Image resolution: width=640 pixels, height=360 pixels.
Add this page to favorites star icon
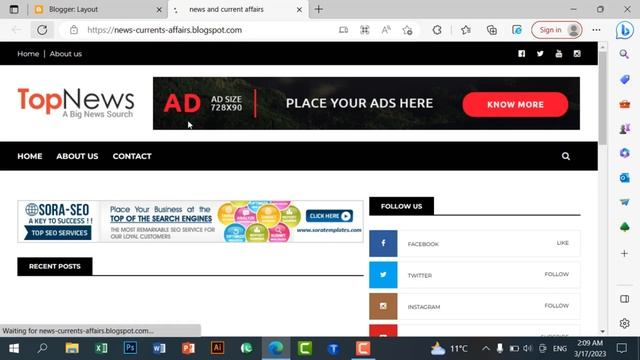(x=407, y=30)
